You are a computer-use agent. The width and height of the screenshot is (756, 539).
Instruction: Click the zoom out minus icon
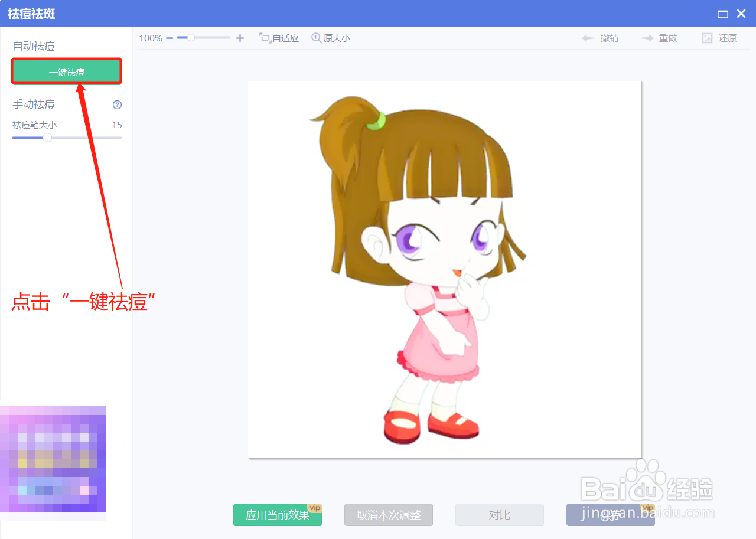click(170, 38)
